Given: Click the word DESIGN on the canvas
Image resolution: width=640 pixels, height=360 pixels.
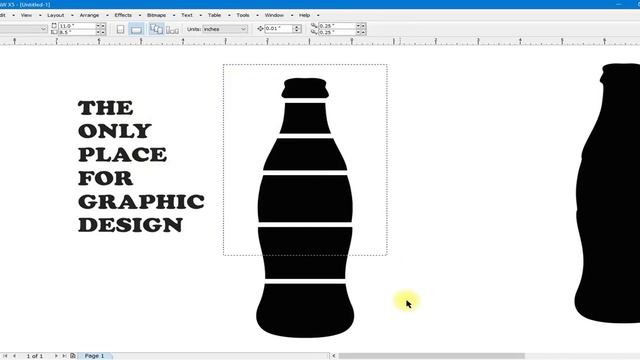Looking at the screenshot, I should click(x=130, y=225).
